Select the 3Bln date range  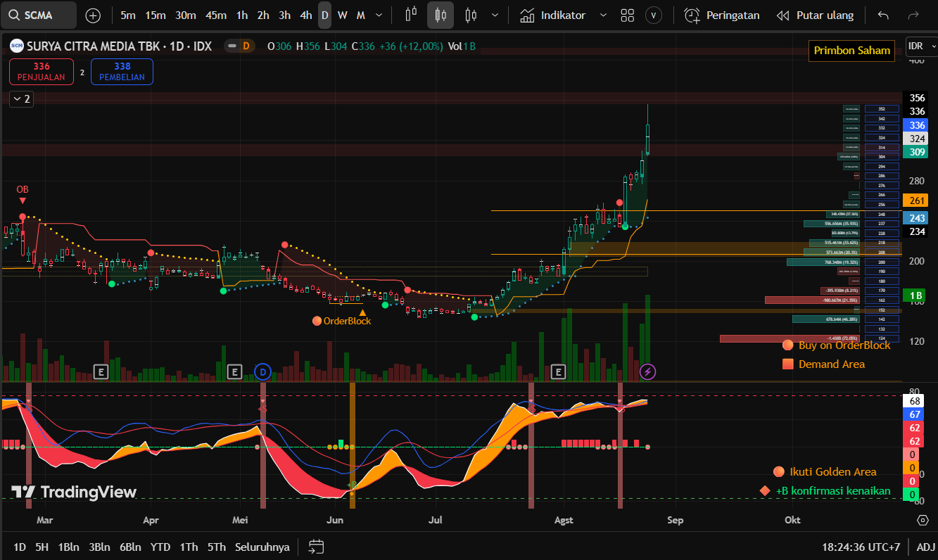pyautogui.click(x=99, y=547)
